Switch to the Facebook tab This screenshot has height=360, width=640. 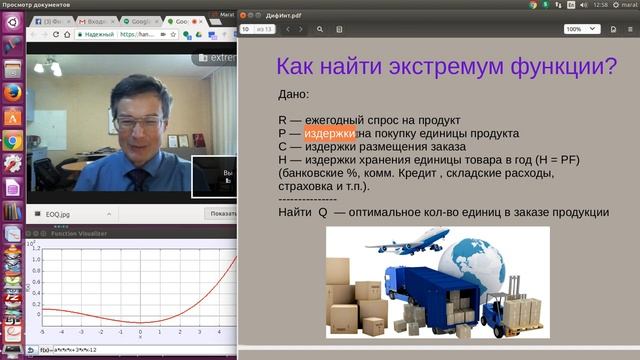52,21
